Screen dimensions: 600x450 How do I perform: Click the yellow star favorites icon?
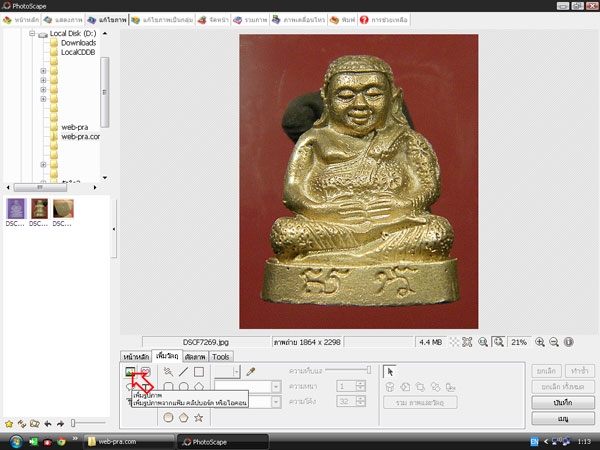[x=9, y=424]
